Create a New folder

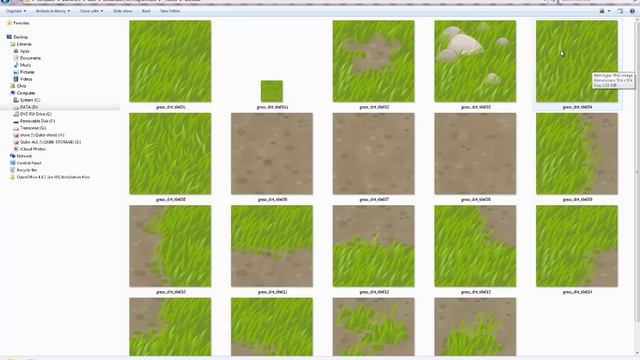[170, 11]
